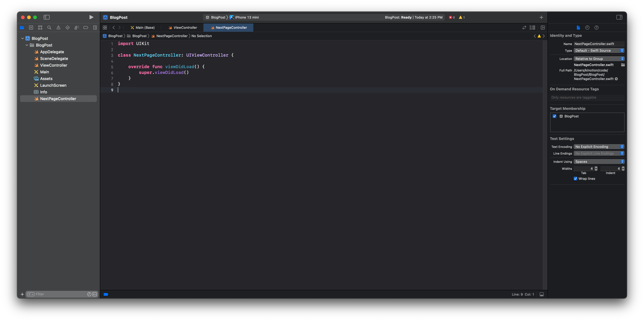
Task: Open the Find navigator search icon
Action: pyautogui.click(x=49, y=28)
